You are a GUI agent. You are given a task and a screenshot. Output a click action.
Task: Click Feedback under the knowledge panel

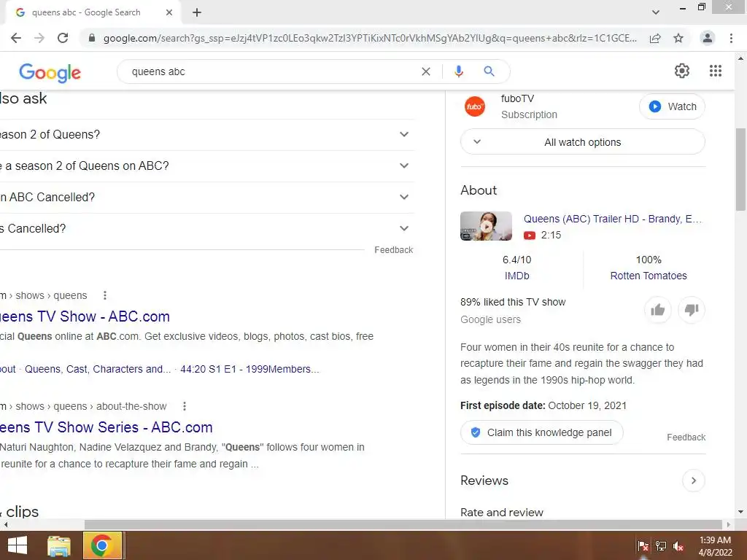click(x=686, y=437)
